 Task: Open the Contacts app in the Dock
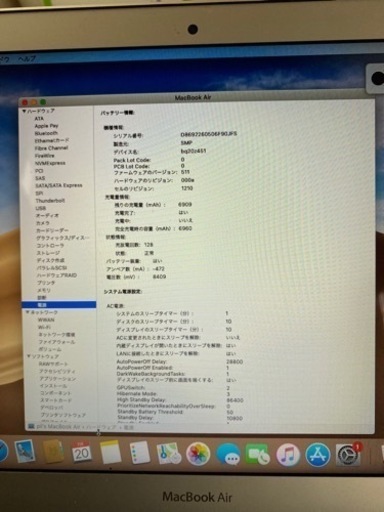pos(53,452)
